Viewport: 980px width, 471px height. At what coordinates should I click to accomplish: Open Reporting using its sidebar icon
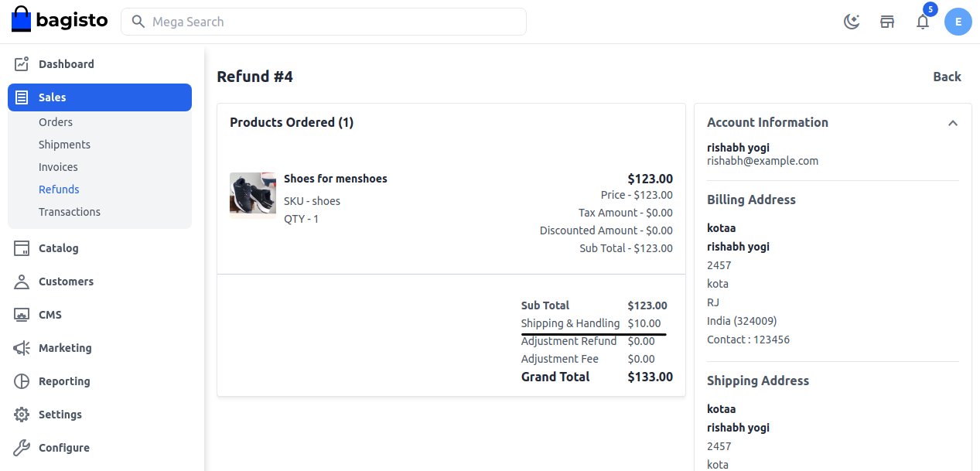[21, 381]
